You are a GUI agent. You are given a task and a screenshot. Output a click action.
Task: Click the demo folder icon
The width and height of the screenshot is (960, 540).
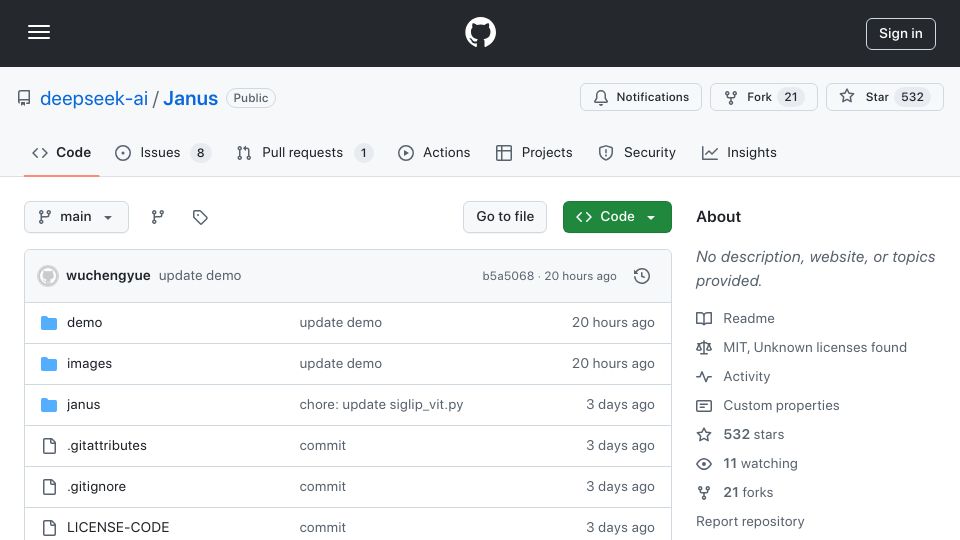click(x=49, y=323)
